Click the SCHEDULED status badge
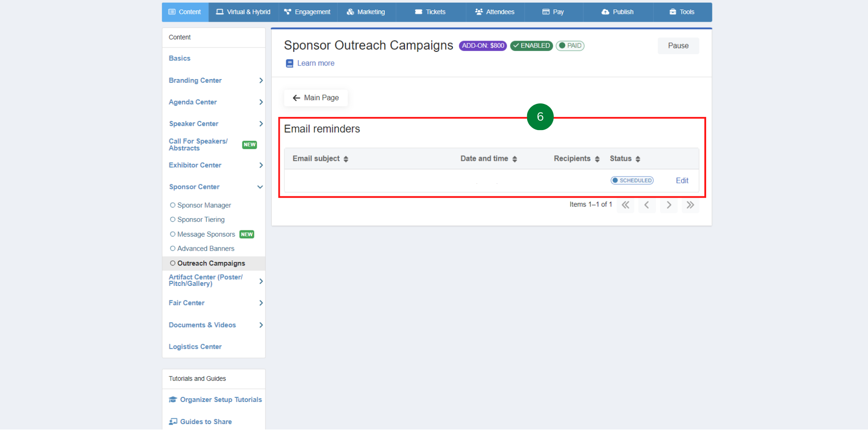Viewport: 868px width, 434px height. (x=632, y=181)
